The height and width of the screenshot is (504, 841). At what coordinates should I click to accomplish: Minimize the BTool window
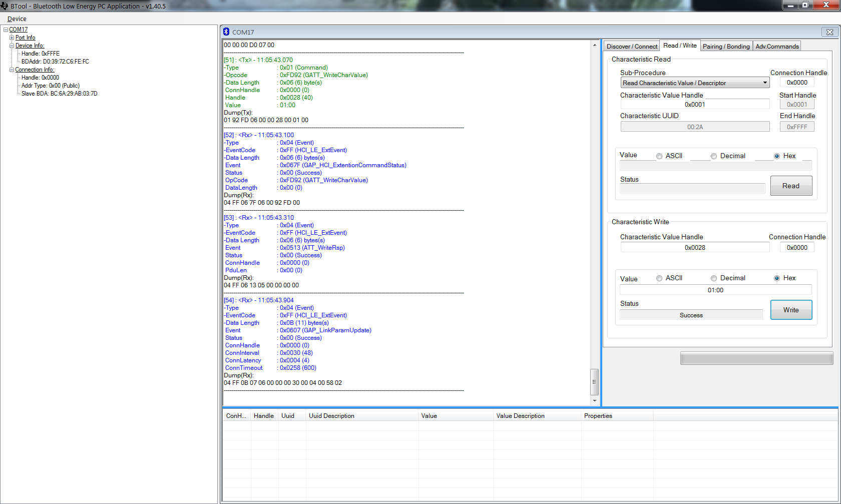(x=791, y=5)
